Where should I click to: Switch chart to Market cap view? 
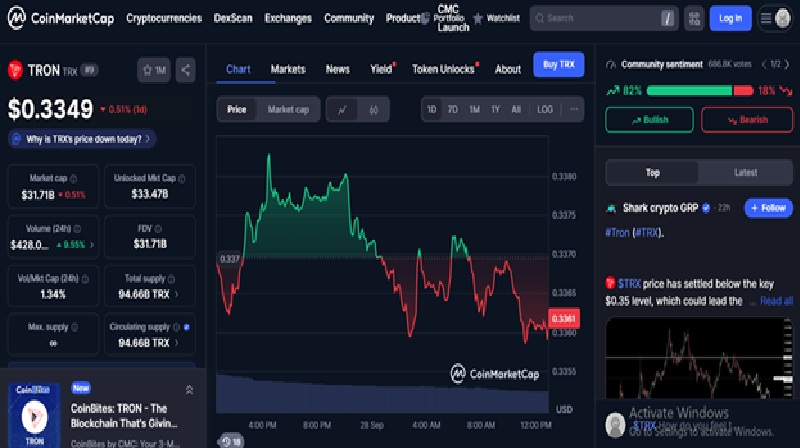click(288, 109)
